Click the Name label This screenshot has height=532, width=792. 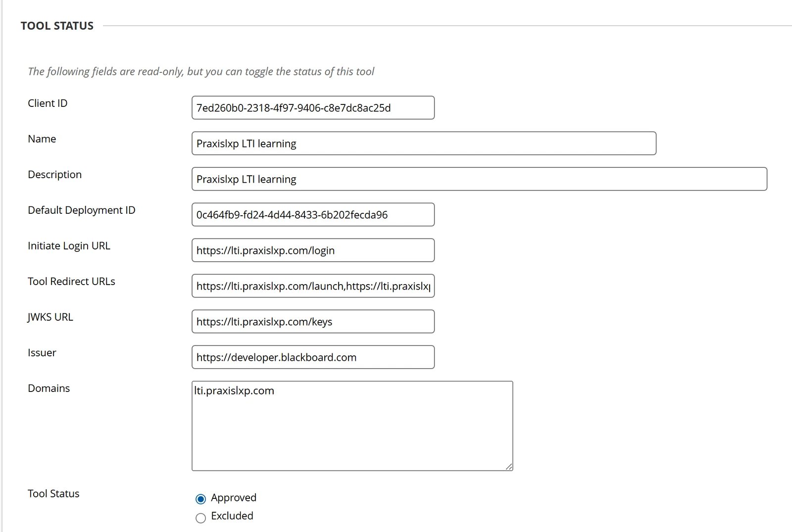click(x=42, y=139)
